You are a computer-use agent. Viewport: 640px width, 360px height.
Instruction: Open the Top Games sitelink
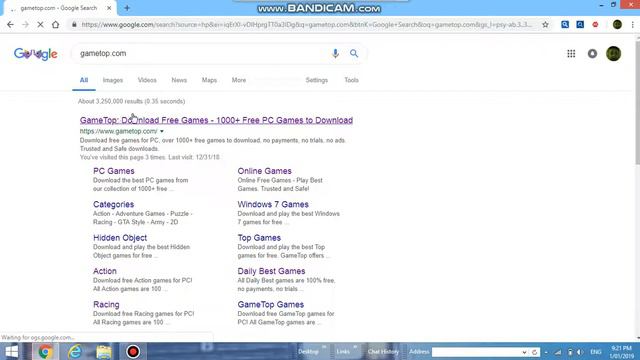(x=259, y=238)
